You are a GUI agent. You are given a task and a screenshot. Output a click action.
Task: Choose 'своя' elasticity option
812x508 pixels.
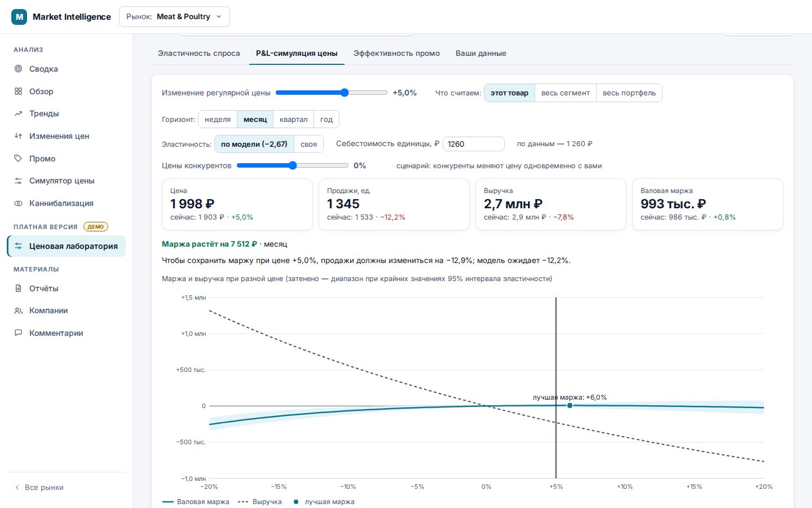click(308, 144)
